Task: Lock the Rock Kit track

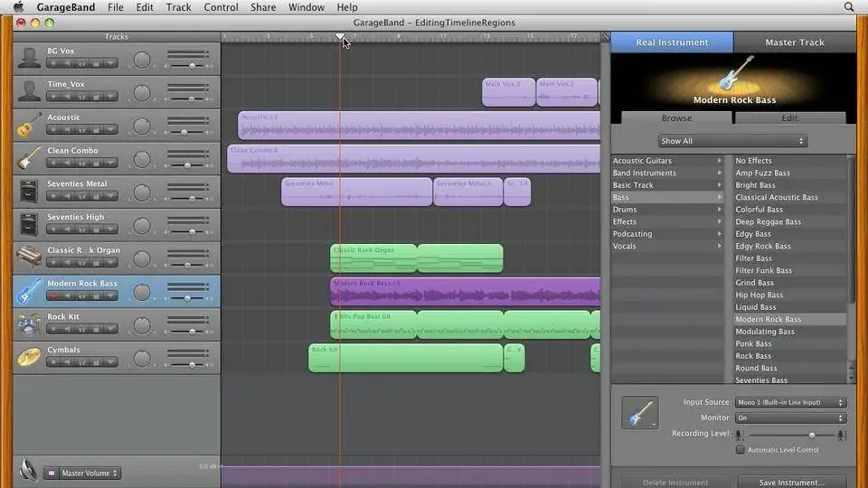Action: click(x=97, y=329)
